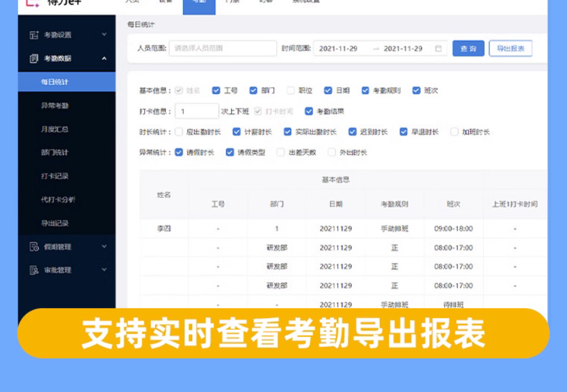Image resolution: width=567 pixels, height=392 pixels.
Task: Click the 考勤数据 document icon
Action: (x=34, y=58)
